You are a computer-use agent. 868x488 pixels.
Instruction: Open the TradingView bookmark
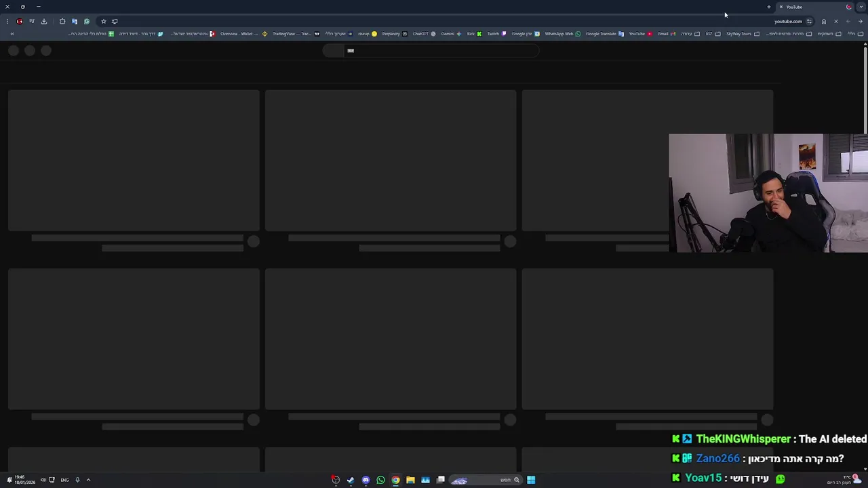[x=296, y=34]
